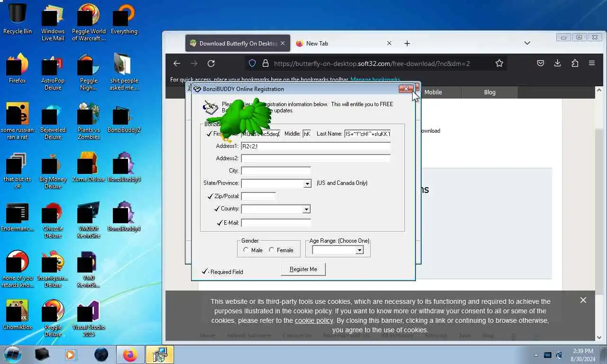Click the City input field
The image size is (607, 364).
[x=276, y=171]
